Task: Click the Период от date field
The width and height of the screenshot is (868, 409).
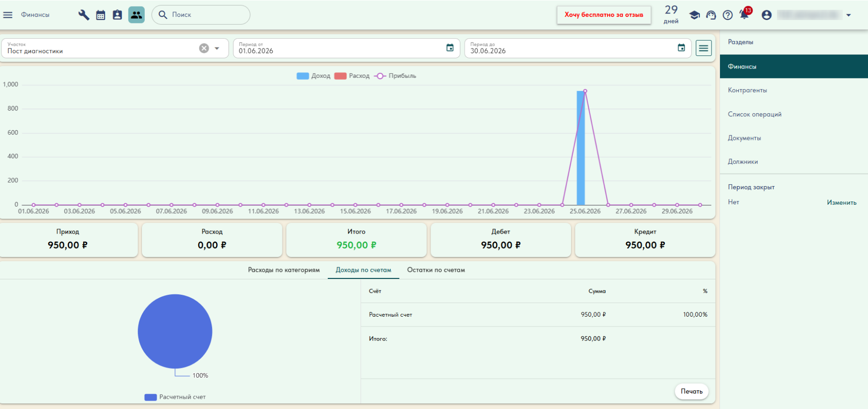Action: [346, 48]
